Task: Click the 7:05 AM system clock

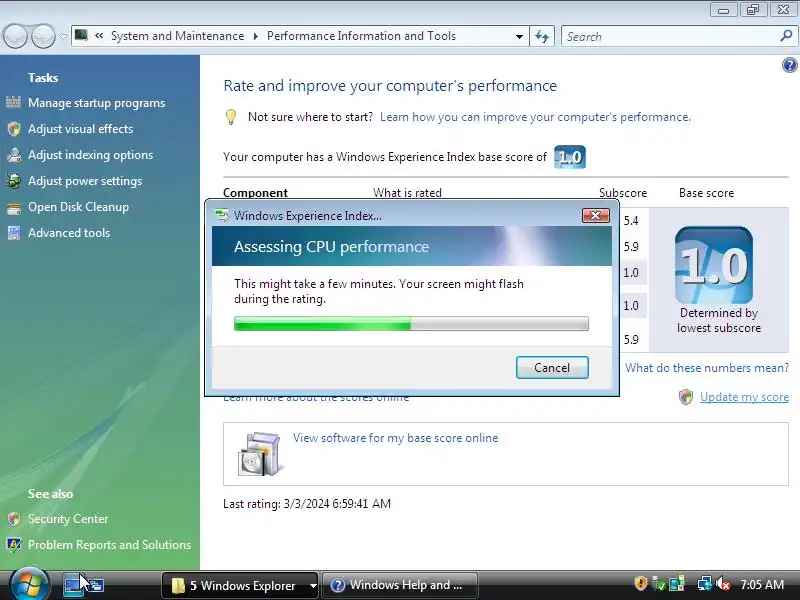Action: pos(762,584)
